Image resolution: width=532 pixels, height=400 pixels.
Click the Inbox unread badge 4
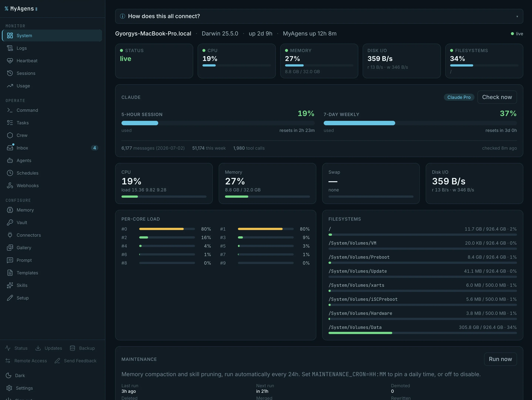(94, 148)
